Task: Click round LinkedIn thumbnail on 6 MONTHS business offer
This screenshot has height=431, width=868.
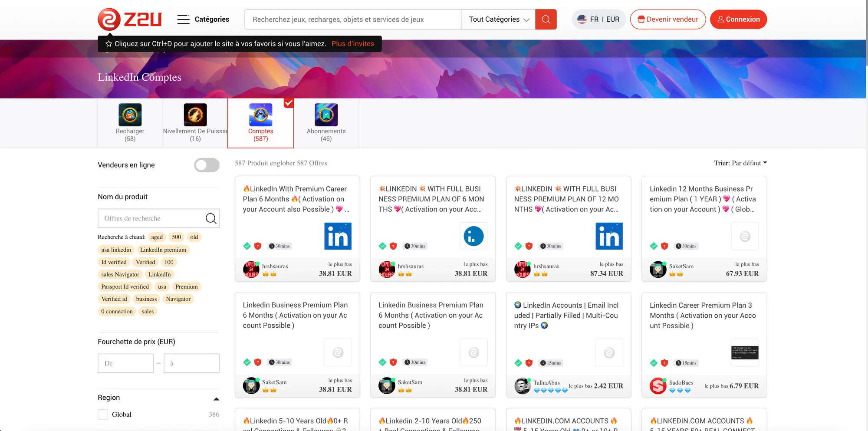Action: [x=473, y=236]
